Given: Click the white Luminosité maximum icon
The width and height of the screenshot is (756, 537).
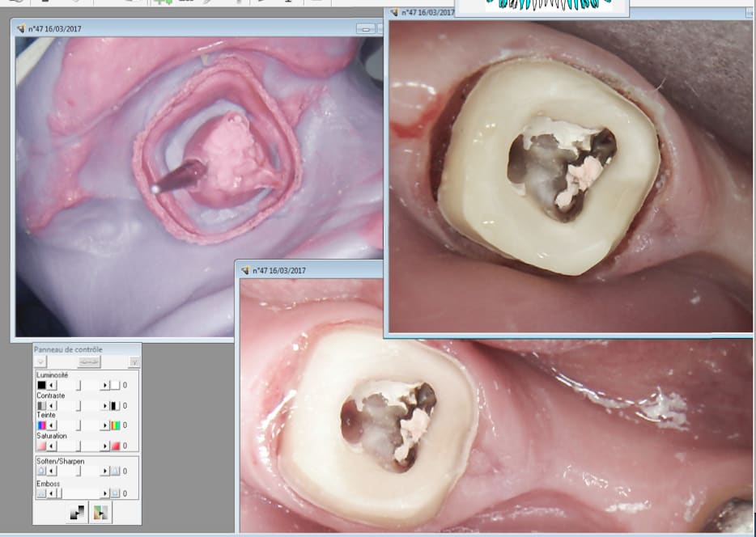Looking at the screenshot, I should (115, 386).
